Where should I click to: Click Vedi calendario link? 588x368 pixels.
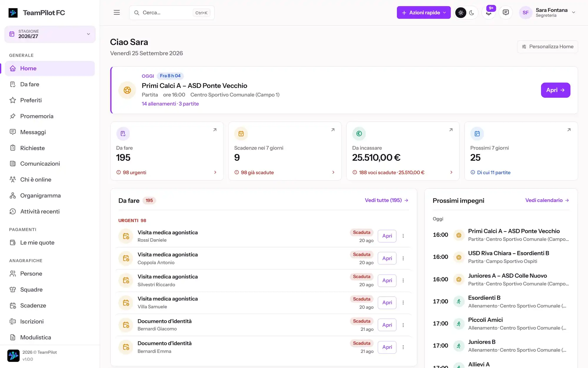(547, 200)
